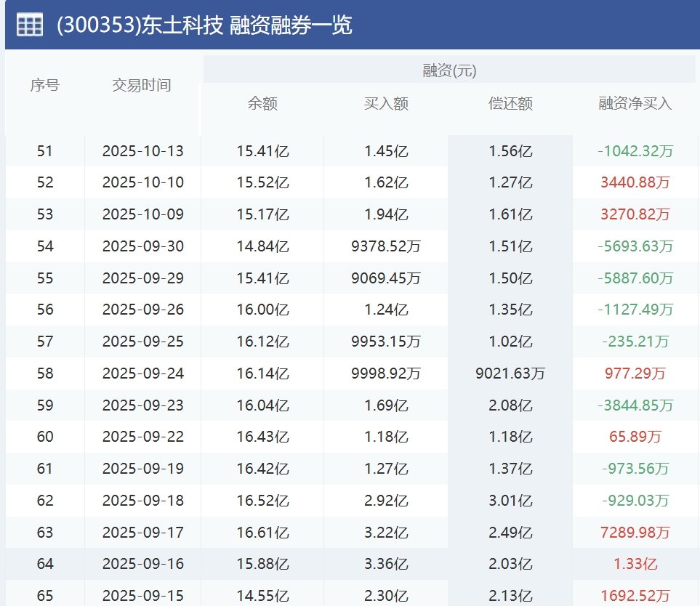Select date cell 2025-10-09
Viewport: 700px width, 606px height.
point(143,214)
